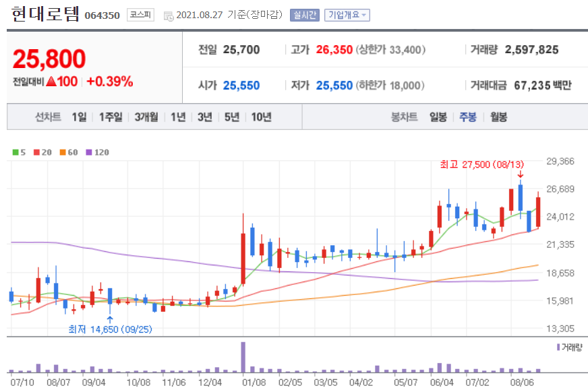Click the calendar icon beside 2021.08.27
Screen dimensions: 588x392
click(x=169, y=15)
